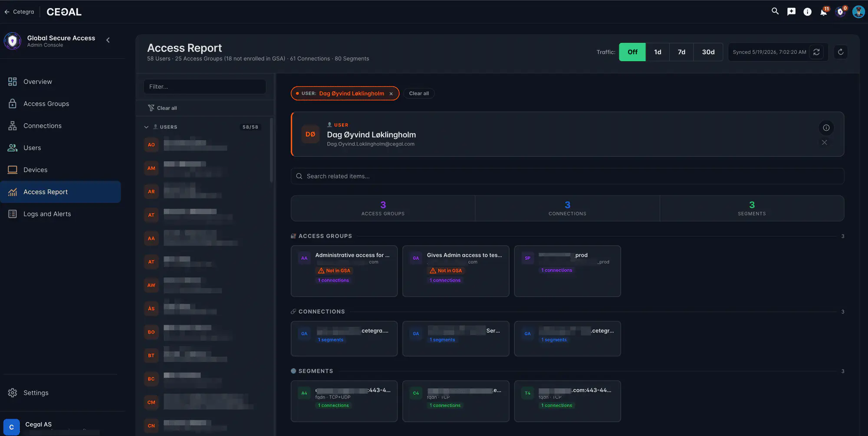Open the Overview page
The height and width of the screenshot is (436, 868).
61,82
